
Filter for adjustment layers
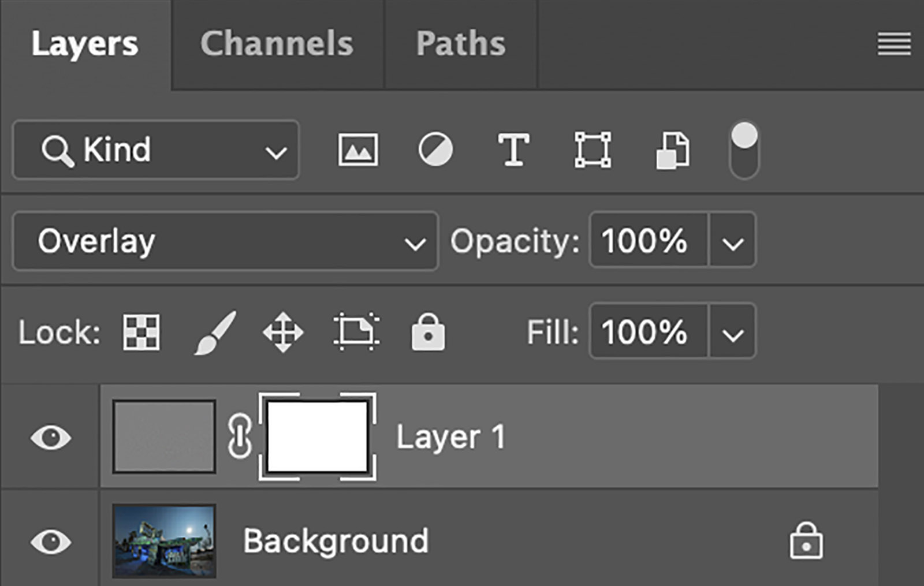pyautogui.click(x=435, y=150)
